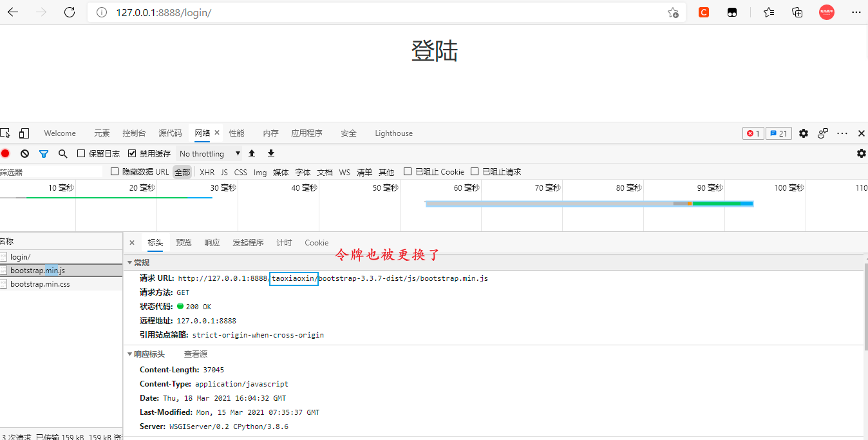The image size is (868, 440).
Task: Close the DevTools panel
Action: (862, 133)
